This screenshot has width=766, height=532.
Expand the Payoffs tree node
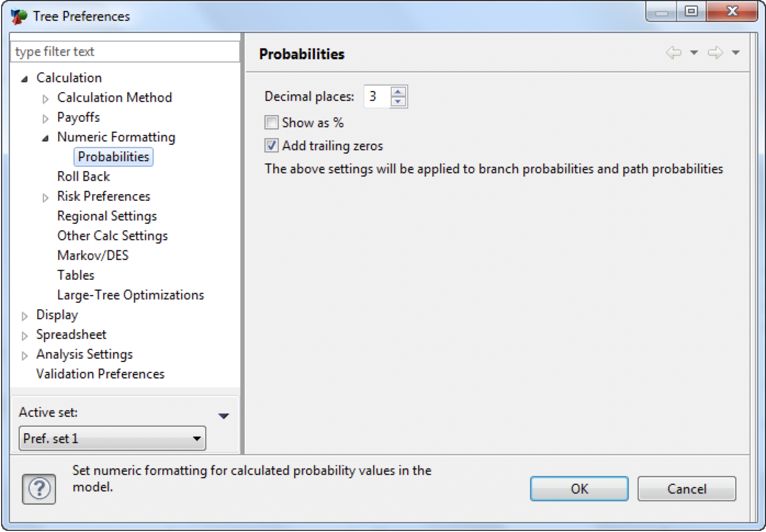[46, 117]
